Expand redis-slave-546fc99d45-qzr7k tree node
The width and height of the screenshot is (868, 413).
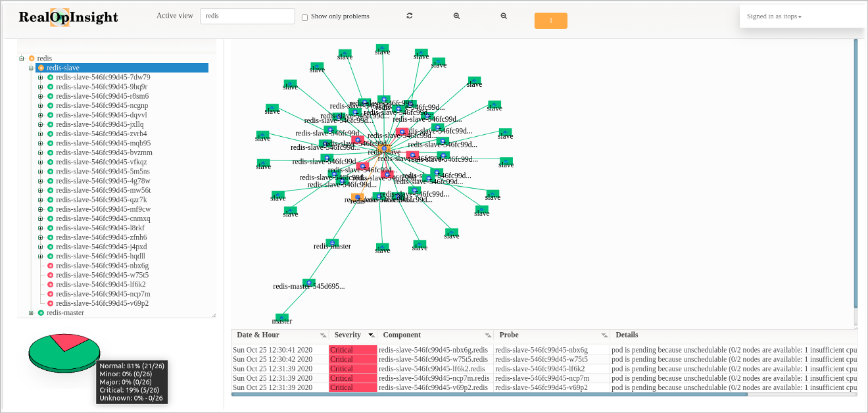tap(40, 200)
